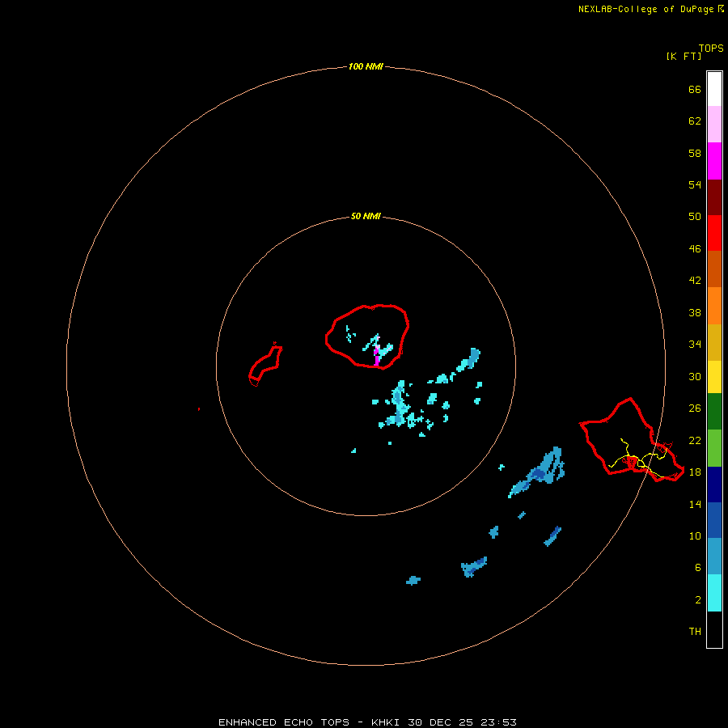The height and width of the screenshot is (728, 728).
Task: Click the light green 26 kft swatch
Action: point(714,448)
